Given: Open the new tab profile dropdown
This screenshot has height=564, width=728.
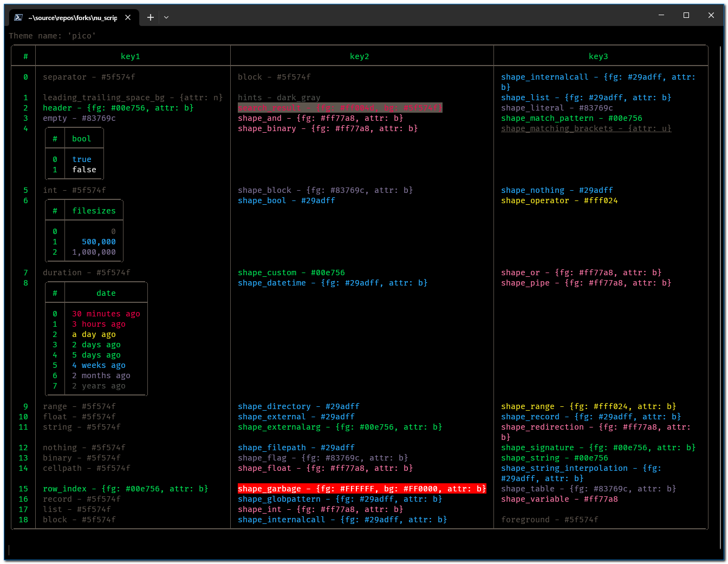Looking at the screenshot, I should point(166,17).
